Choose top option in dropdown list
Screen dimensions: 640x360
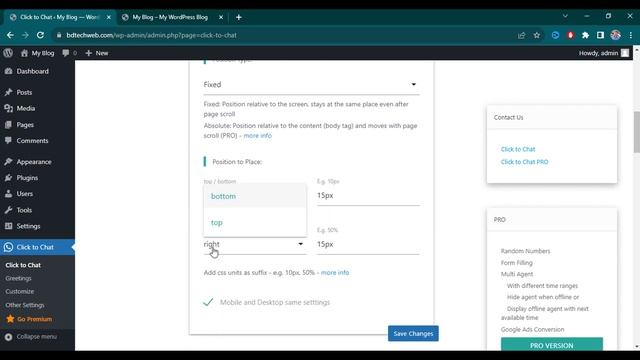(255, 222)
